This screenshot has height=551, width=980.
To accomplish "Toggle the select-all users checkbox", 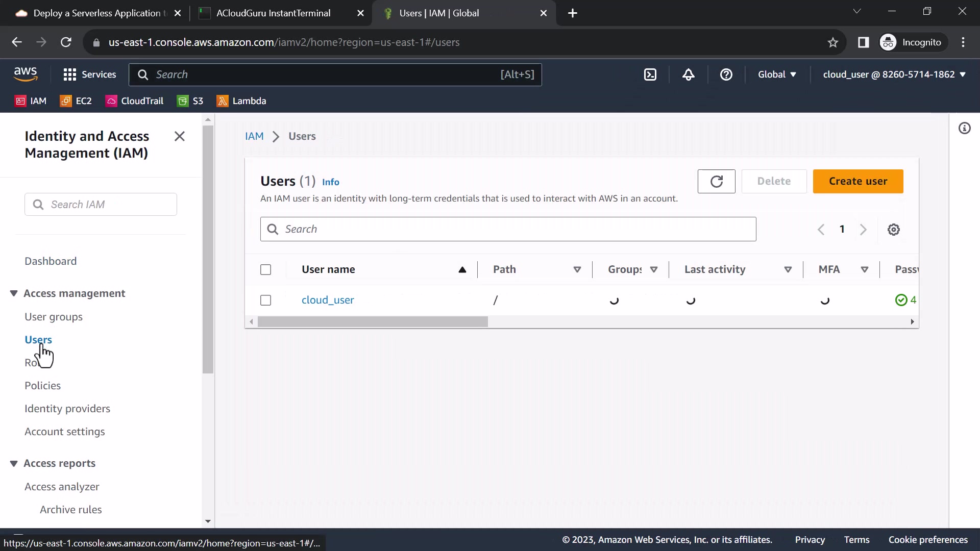I will [265, 269].
